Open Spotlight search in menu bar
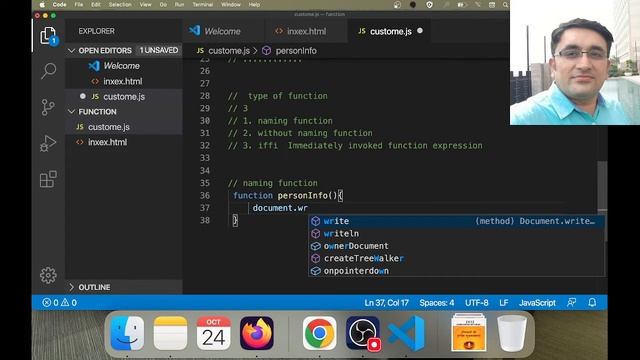Viewport: 640px width, 360px height. pos(505,4)
